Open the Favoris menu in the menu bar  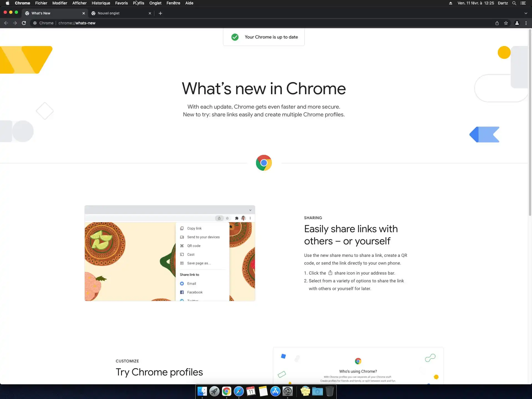point(121,3)
